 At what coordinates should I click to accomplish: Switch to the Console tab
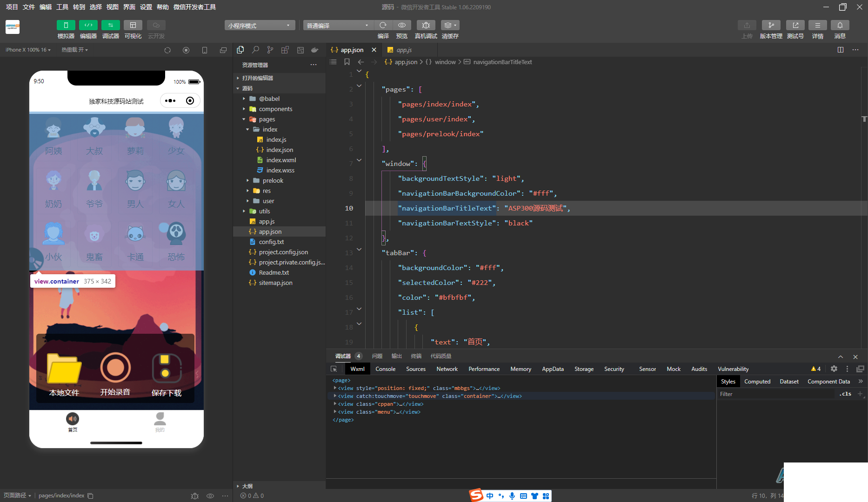point(385,369)
